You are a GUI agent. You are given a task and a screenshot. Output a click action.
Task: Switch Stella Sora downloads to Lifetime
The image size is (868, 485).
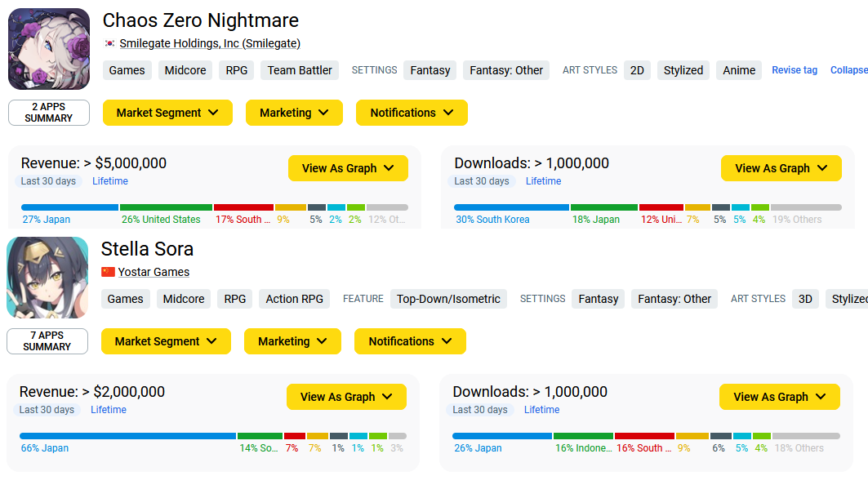point(541,410)
